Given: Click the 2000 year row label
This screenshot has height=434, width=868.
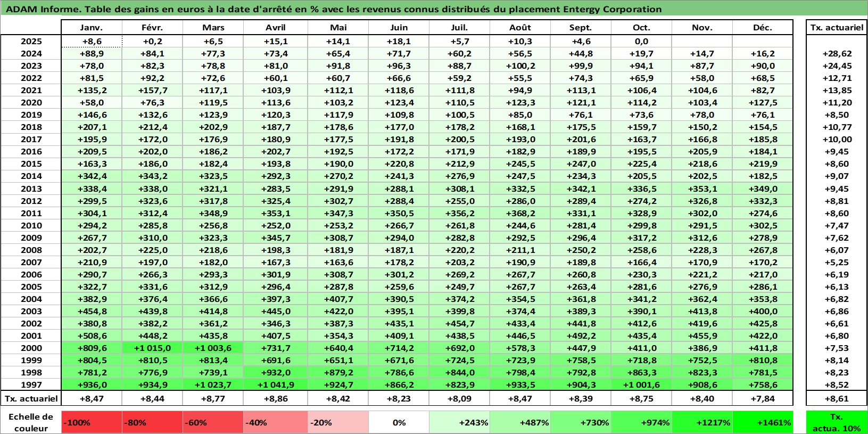Looking at the screenshot, I should click(31, 348).
